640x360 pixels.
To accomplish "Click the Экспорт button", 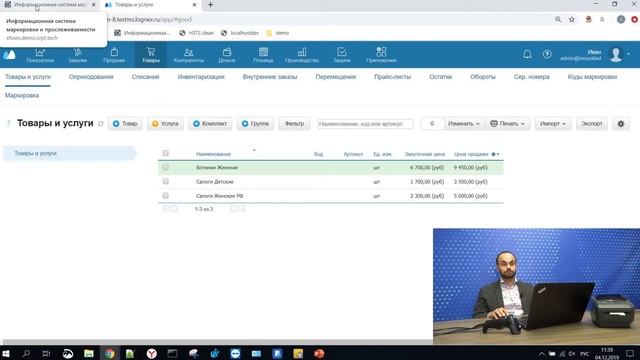I will click(x=591, y=124).
